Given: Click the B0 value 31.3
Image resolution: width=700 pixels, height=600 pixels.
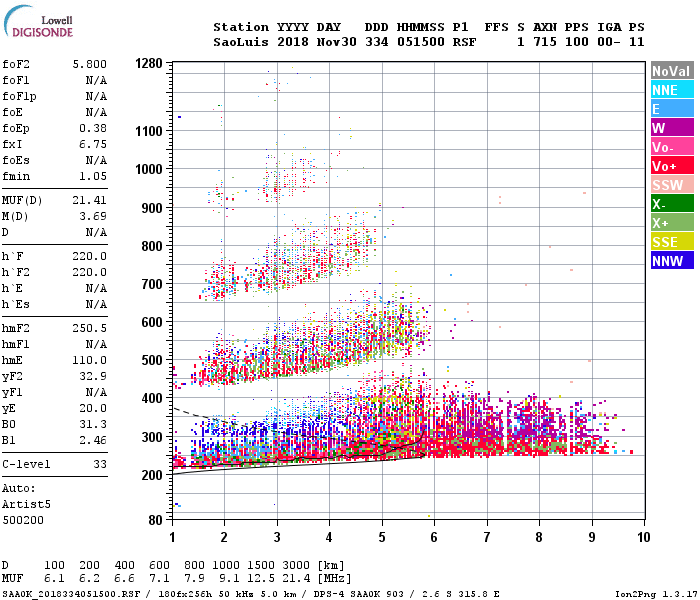Looking at the screenshot, I should click(93, 425).
